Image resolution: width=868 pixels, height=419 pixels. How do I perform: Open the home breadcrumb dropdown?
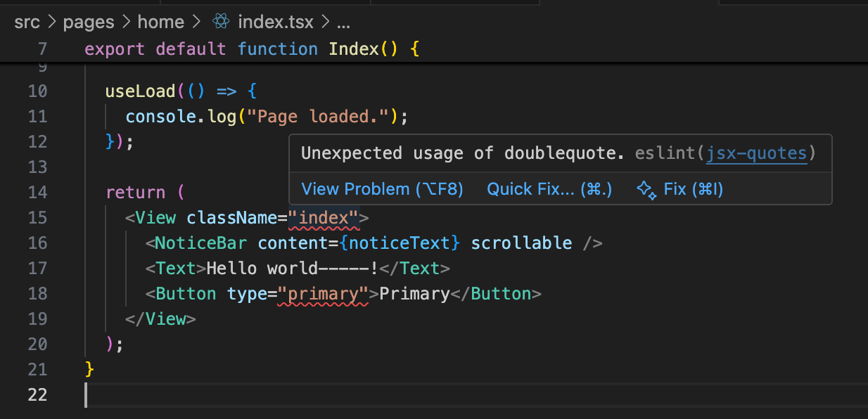161,22
